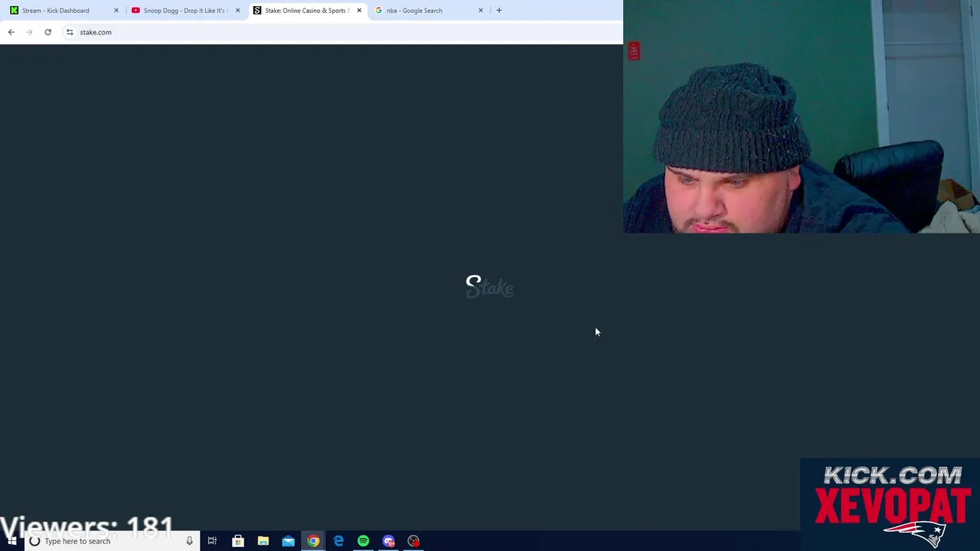The image size is (980, 551).
Task: Click the Type here to search box
Action: [x=112, y=541]
